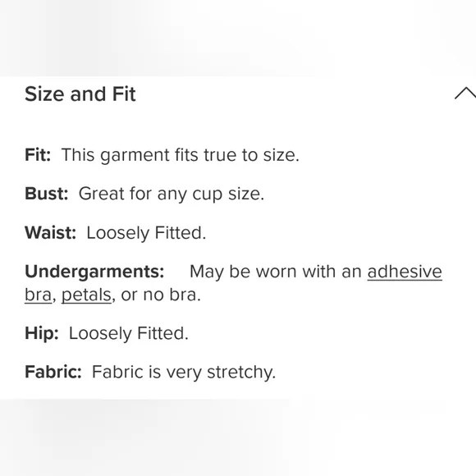The image size is (476, 476).
Task: Collapse the Size and Fit chevron arrow
Action: (465, 93)
